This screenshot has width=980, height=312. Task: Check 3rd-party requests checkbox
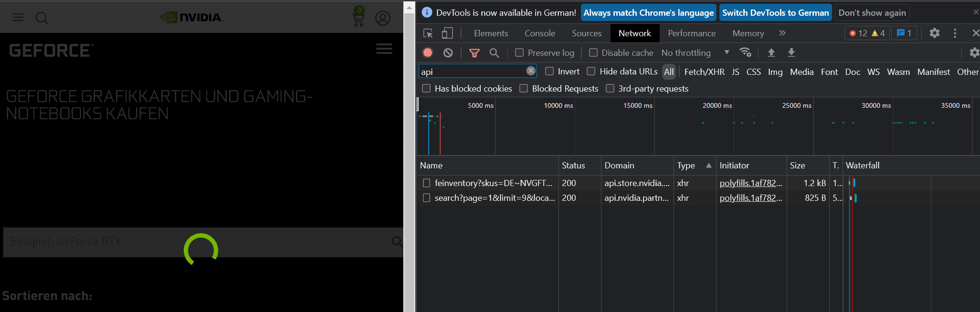point(610,88)
